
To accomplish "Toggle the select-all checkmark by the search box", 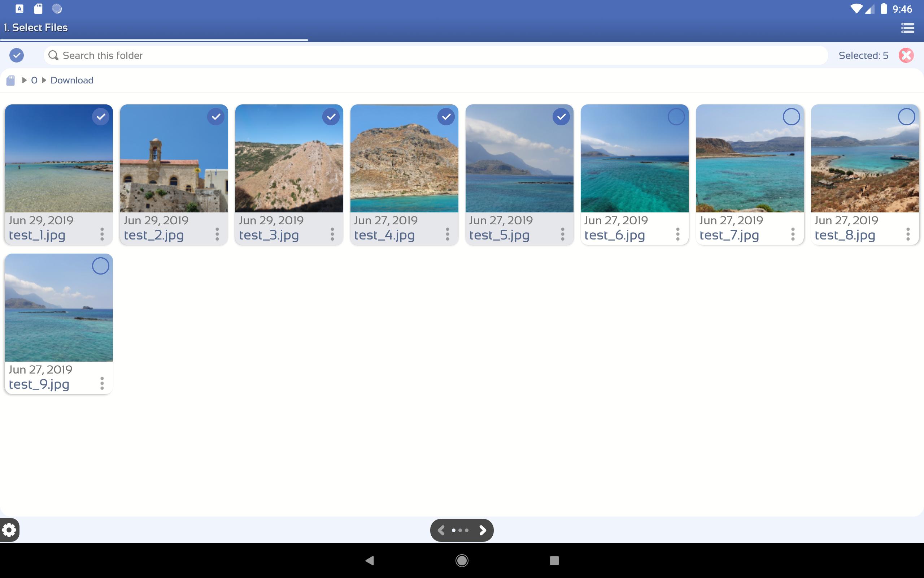I will coord(16,55).
